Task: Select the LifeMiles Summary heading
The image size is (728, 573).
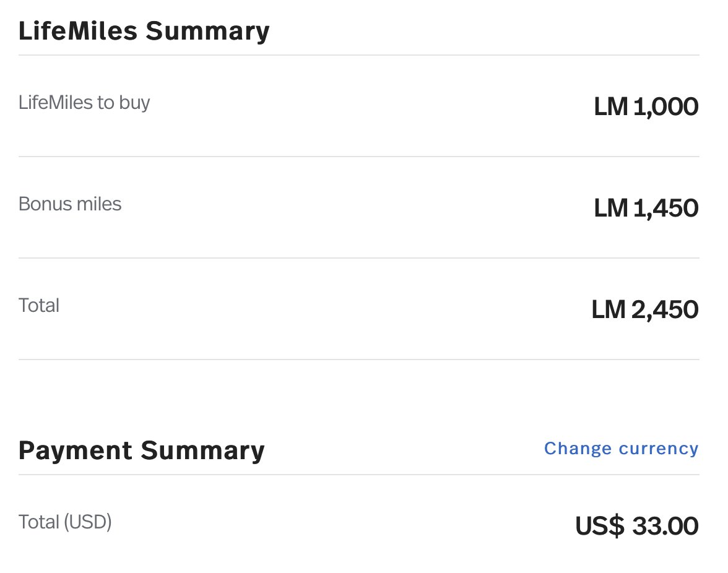Action: [x=144, y=32]
